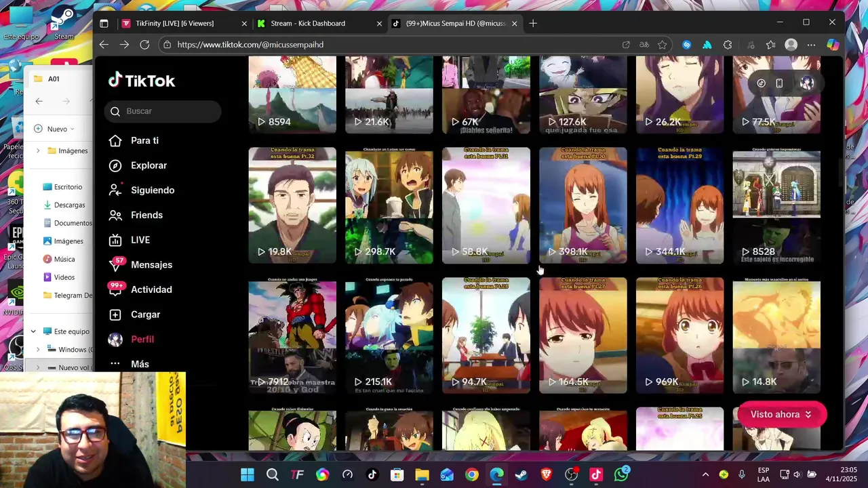This screenshot has width=868, height=488.
Task: Open Edge settings and more menu
Action: tap(812, 45)
